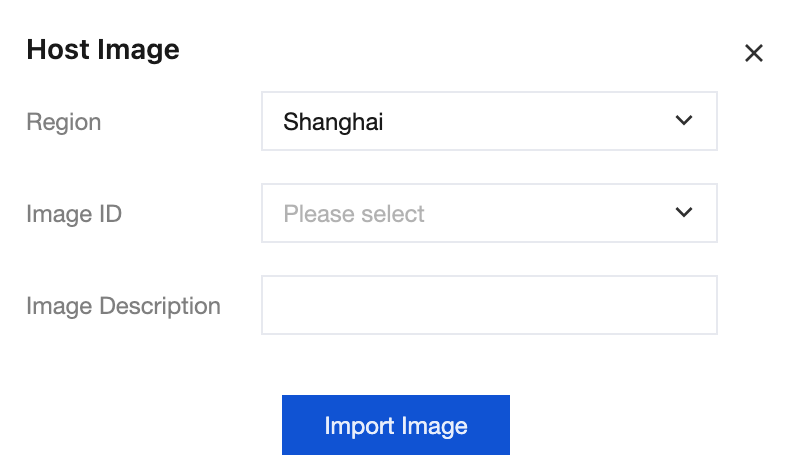Expand the Image ID dropdown list
792x468 pixels.
(489, 213)
